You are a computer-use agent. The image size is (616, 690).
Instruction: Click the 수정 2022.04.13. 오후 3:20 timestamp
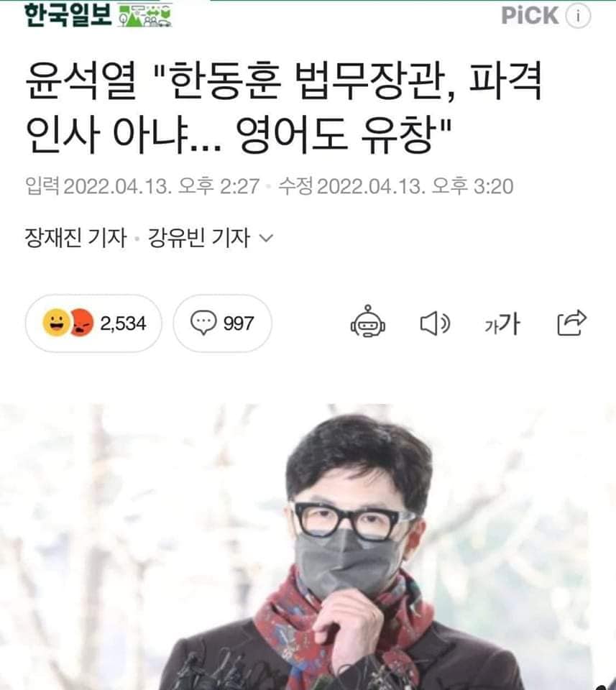point(395,186)
